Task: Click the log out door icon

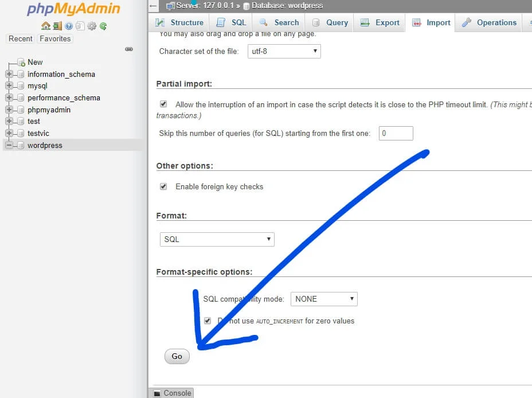Action: (x=58, y=26)
